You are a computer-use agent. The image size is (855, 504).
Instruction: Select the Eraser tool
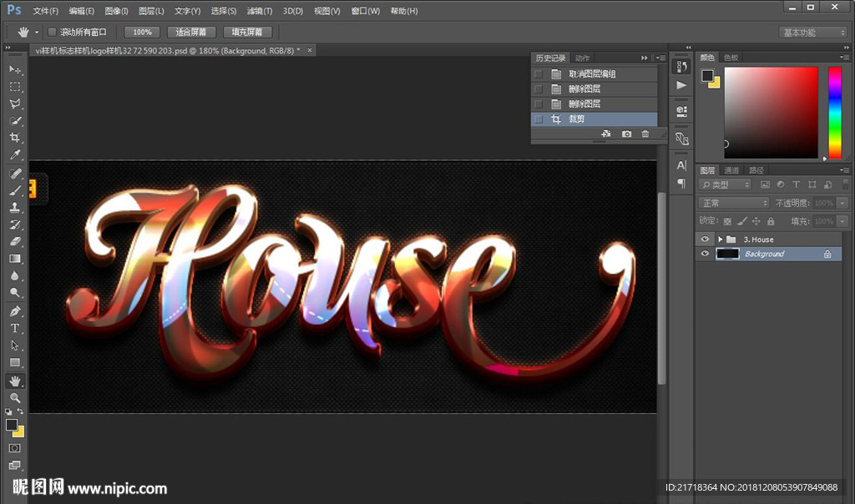[x=15, y=241]
